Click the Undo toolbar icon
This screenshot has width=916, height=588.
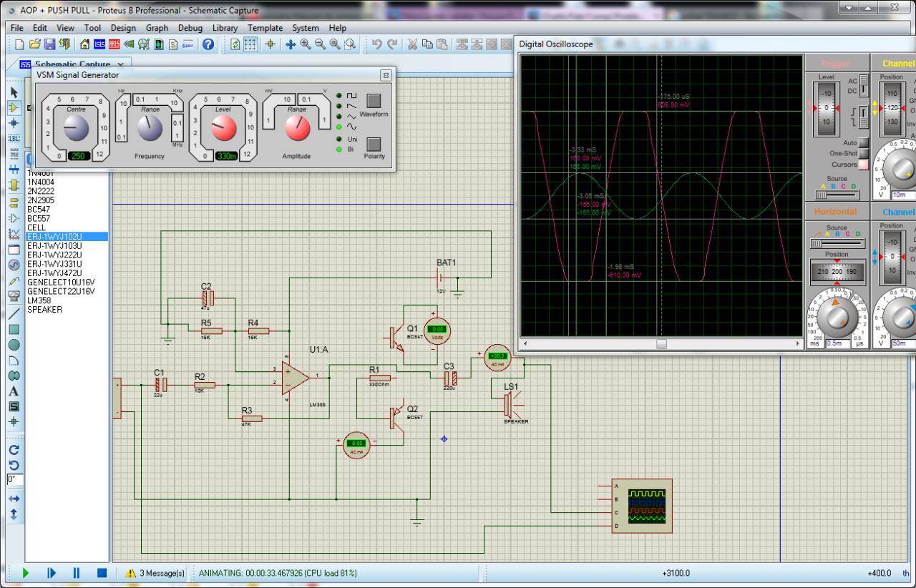point(377,44)
